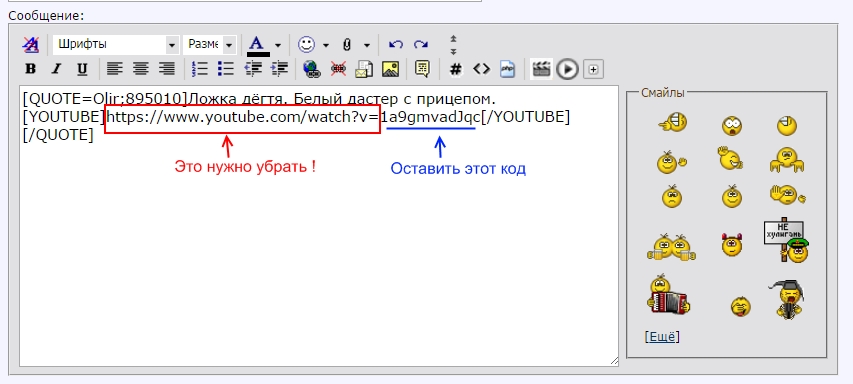Center-align the text
Image resolution: width=853 pixels, height=384 pixels.
click(141, 69)
